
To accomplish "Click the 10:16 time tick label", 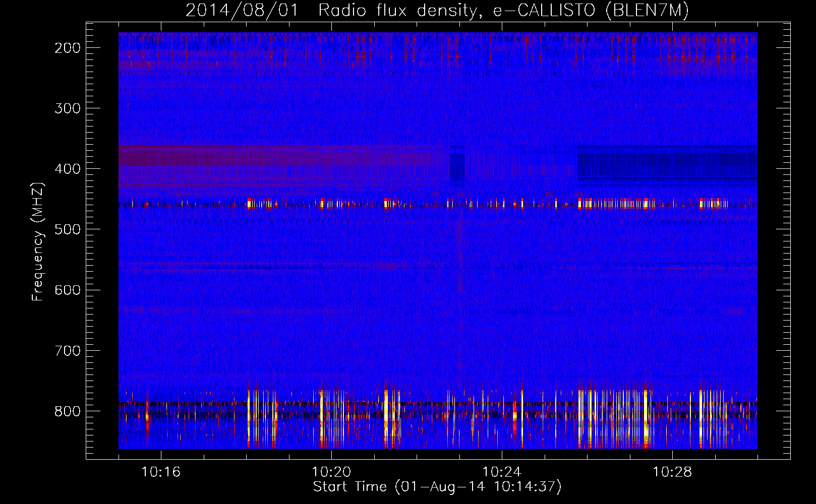I will click(x=161, y=472).
